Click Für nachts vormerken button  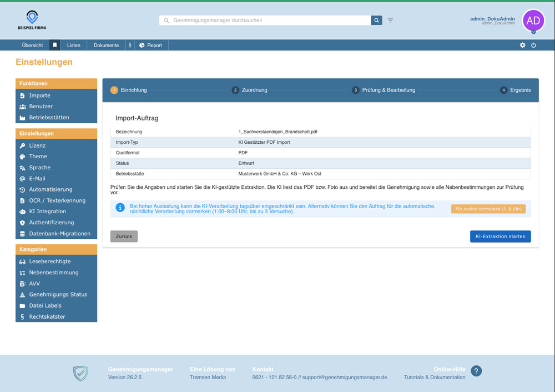[x=488, y=209]
